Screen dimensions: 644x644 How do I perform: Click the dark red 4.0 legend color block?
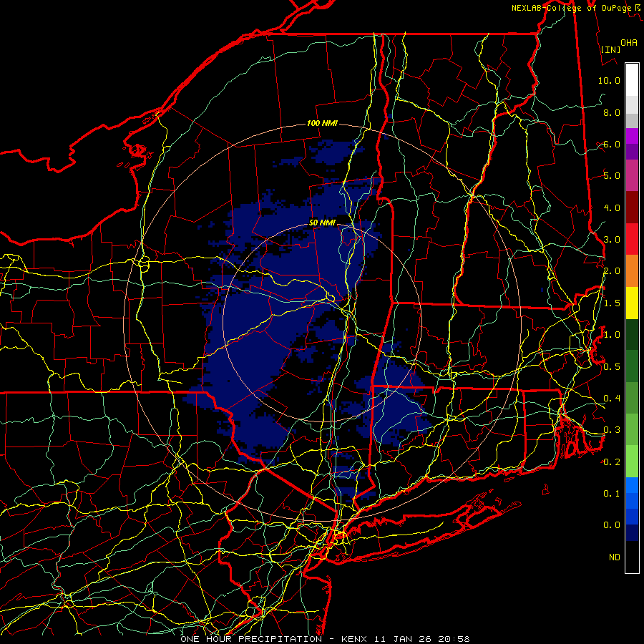tap(632, 208)
